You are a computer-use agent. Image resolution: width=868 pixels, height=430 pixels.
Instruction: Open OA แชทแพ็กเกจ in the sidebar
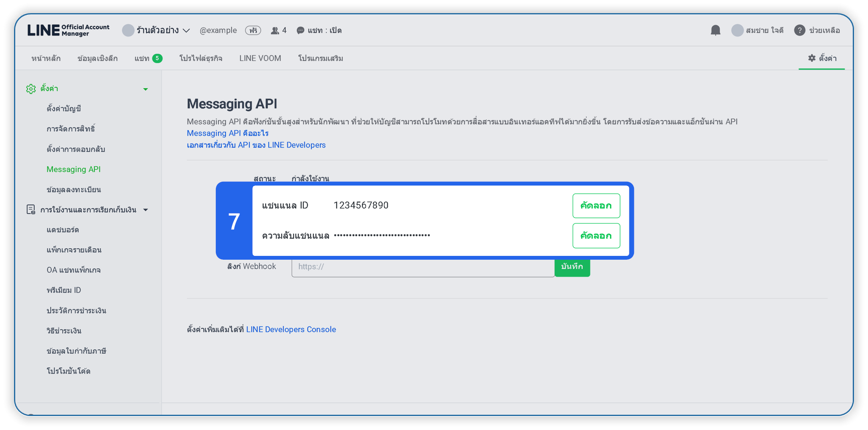tap(74, 270)
